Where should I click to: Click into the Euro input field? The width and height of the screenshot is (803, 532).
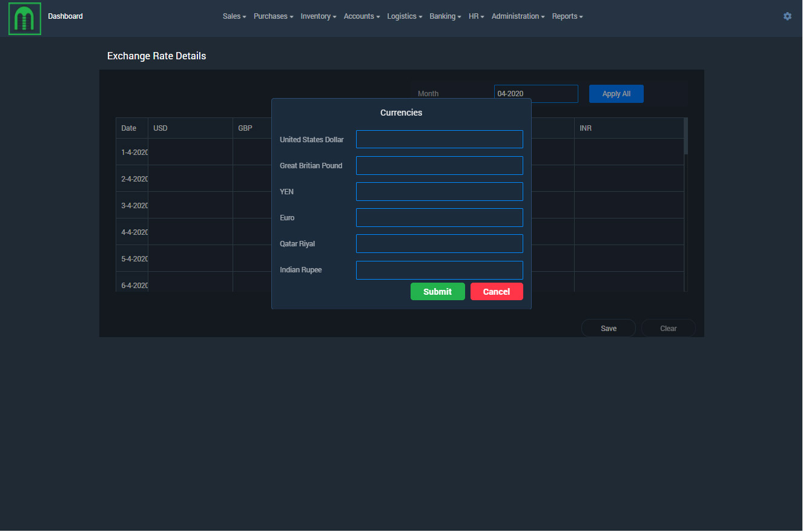pos(440,217)
